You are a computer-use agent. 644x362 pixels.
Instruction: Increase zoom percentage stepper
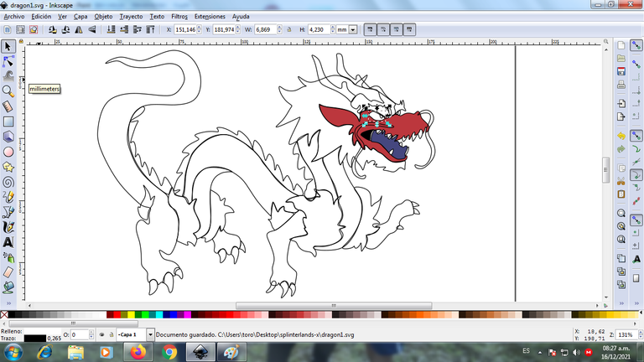pos(641,333)
